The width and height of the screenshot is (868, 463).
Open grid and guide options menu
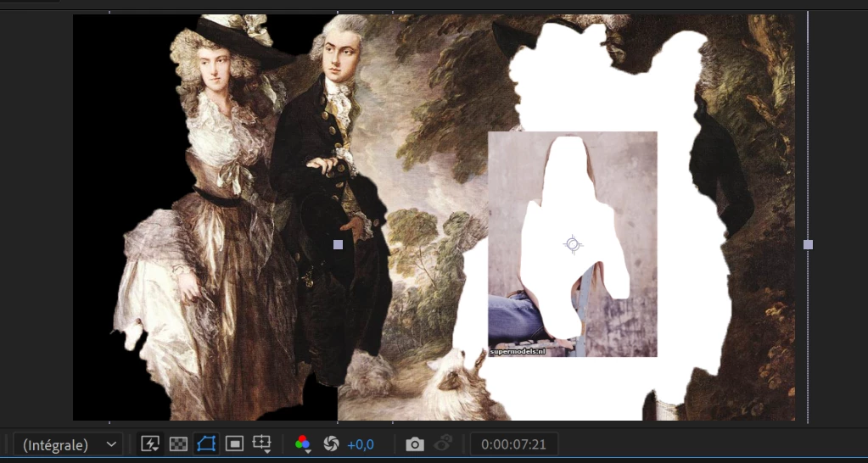pyautogui.click(x=261, y=443)
